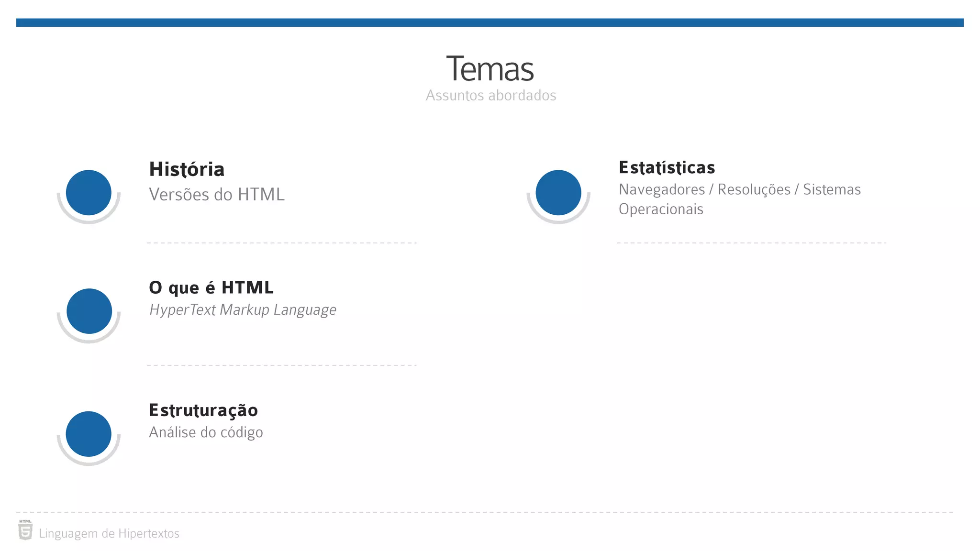The height and width of the screenshot is (551, 980).
Task: Click the dashed divider below Operacionais
Action: pyautogui.click(x=751, y=243)
